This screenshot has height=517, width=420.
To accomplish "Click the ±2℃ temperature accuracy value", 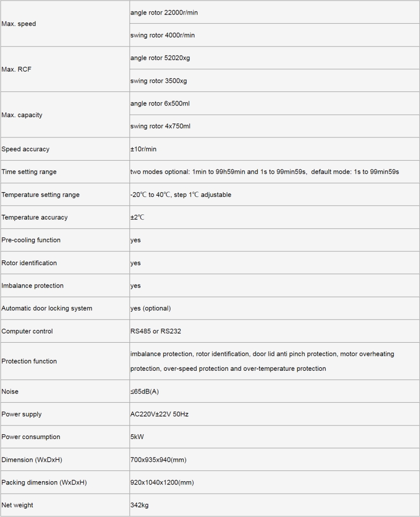I will click(137, 217).
